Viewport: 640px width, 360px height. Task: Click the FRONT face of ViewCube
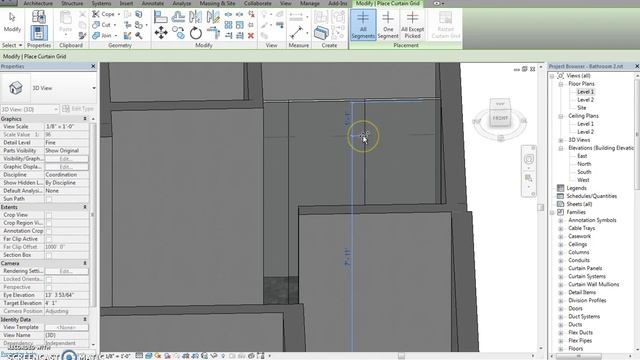click(x=500, y=118)
